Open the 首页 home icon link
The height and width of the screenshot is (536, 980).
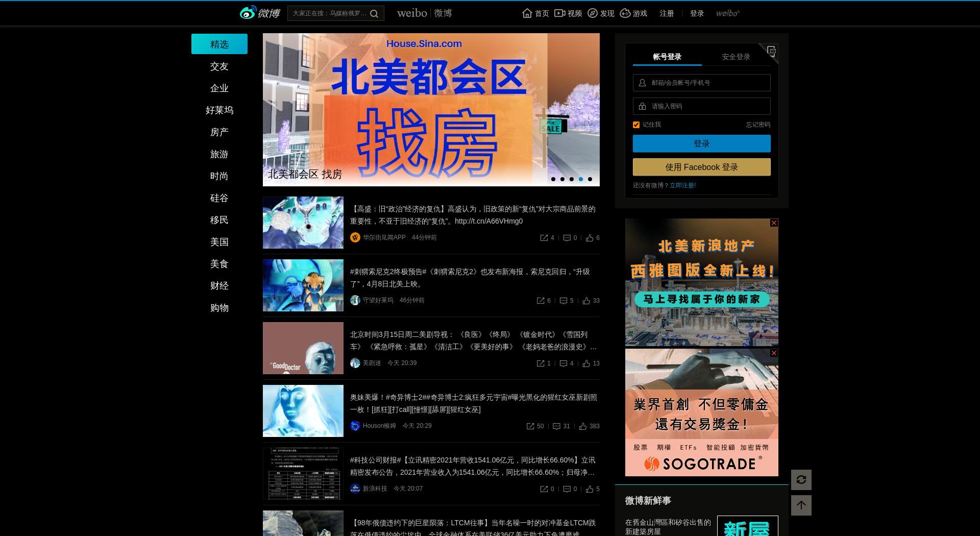pyautogui.click(x=535, y=13)
